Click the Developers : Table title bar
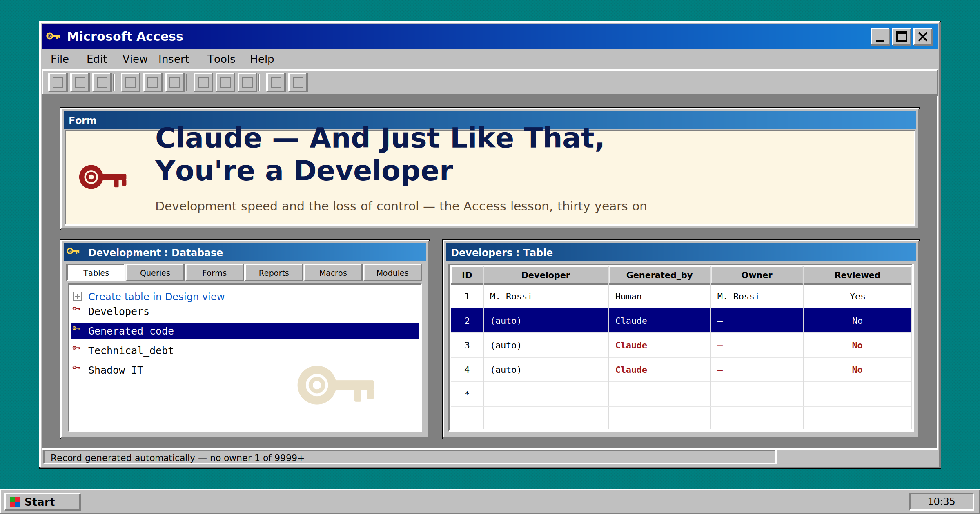 click(681, 253)
